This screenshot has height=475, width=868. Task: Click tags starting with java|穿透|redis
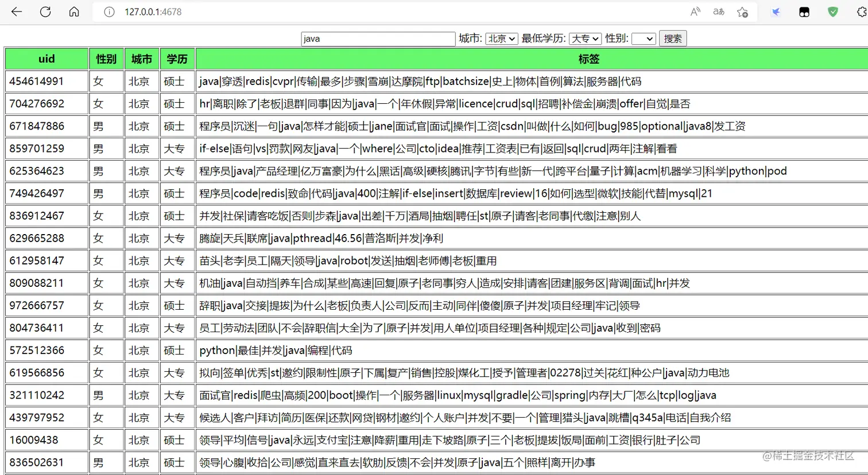pyautogui.click(x=532, y=81)
